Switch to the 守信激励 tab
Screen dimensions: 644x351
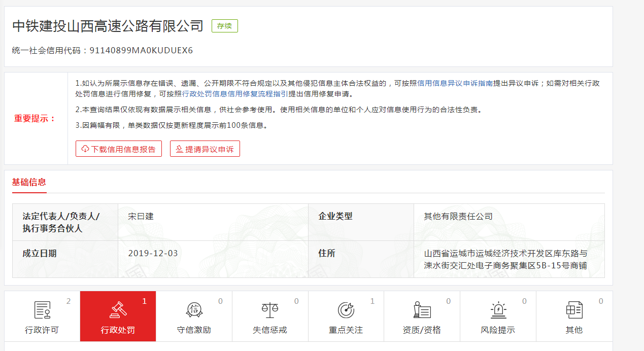point(194,316)
